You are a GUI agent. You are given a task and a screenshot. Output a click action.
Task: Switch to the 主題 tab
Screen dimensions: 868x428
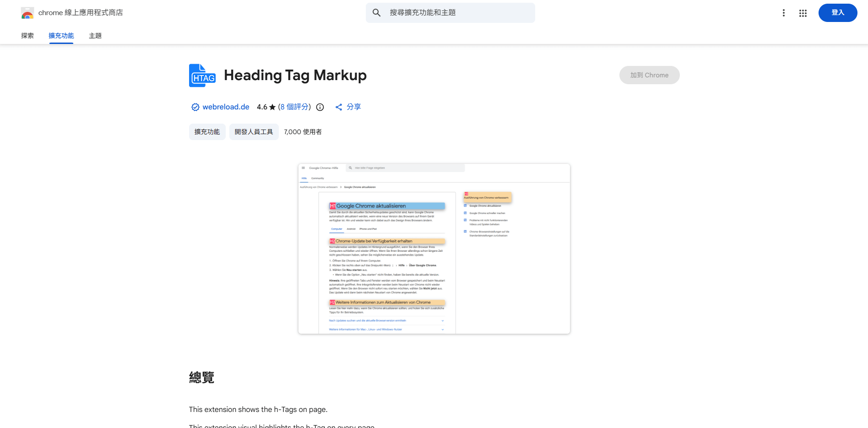pyautogui.click(x=95, y=35)
